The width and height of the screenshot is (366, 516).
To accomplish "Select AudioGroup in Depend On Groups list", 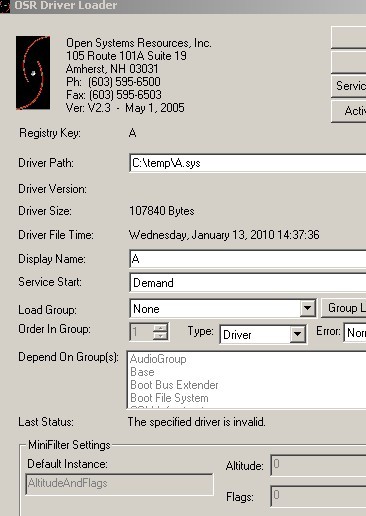I will [x=158, y=359].
